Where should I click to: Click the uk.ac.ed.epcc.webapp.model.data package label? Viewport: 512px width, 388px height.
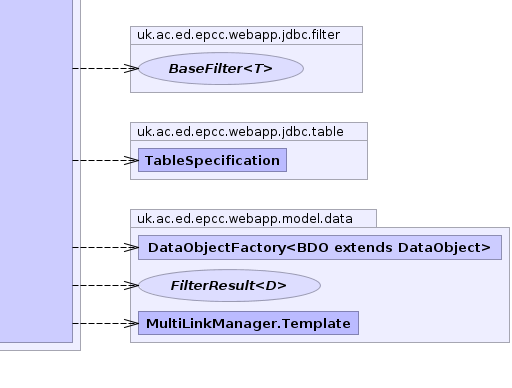point(245,219)
